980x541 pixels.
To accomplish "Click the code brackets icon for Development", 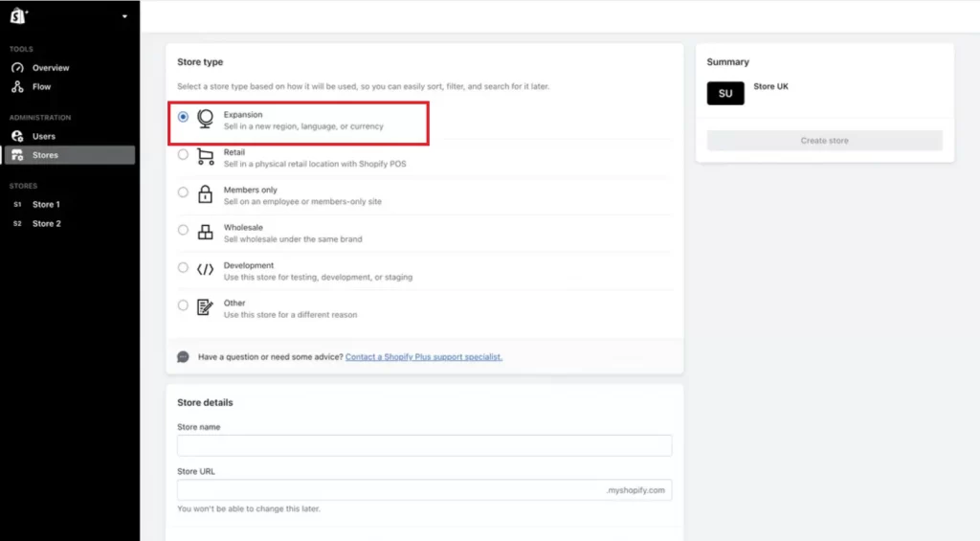I will pyautogui.click(x=205, y=270).
